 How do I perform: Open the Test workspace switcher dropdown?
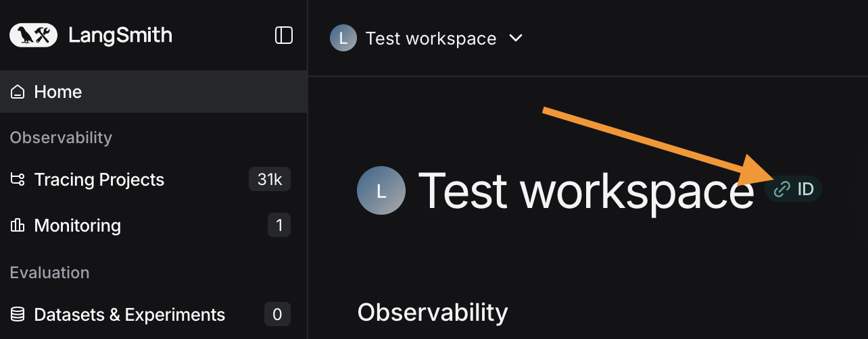pos(427,38)
